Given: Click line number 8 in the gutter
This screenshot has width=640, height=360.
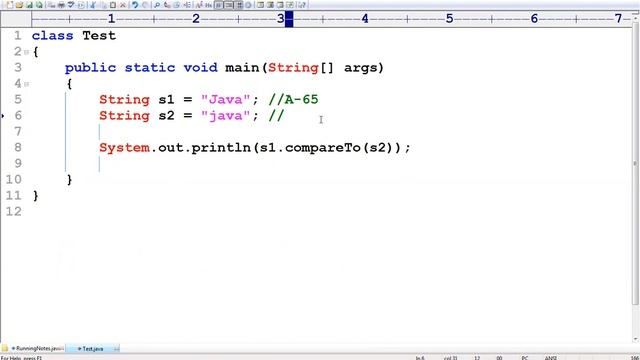Looking at the screenshot, I should coord(18,147).
